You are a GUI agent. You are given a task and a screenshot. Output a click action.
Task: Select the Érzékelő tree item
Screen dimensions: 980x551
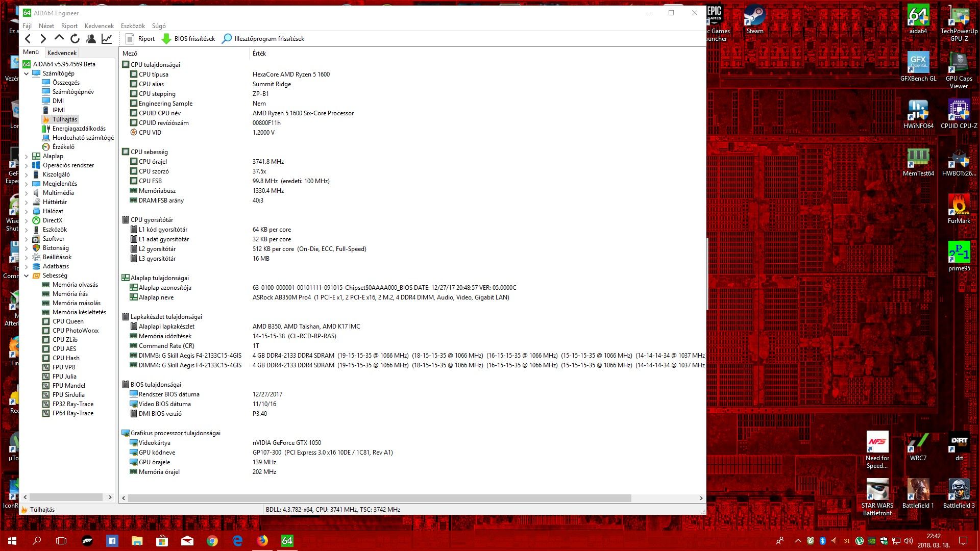(x=63, y=147)
